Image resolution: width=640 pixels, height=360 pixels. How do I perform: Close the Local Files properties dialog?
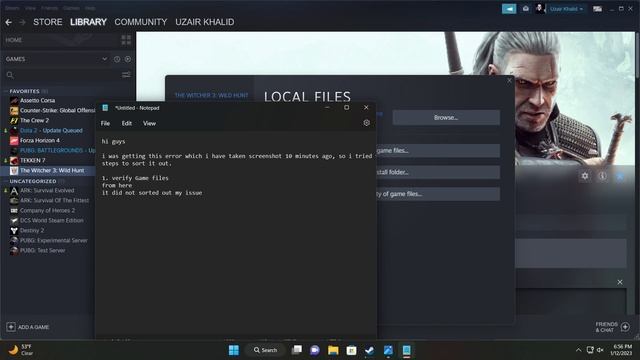509,81
